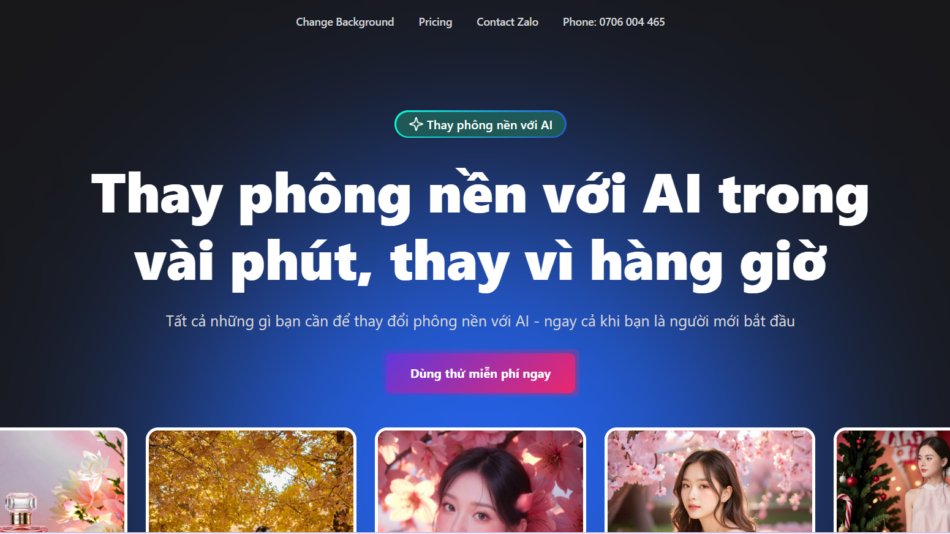Open the perfume bottle sample image
Image resolution: width=950 pixels, height=534 pixels.
pyautogui.click(x=62, y=481)
